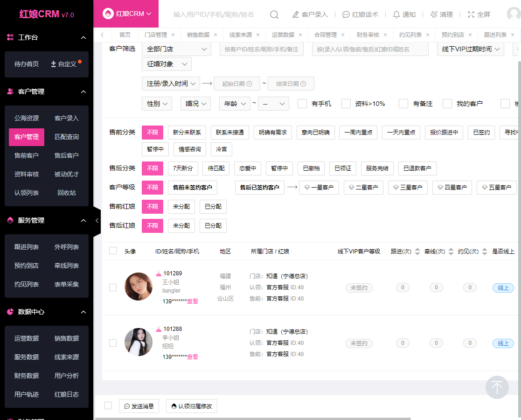The width and height of the screenshot is (521, 420).
Task: Tick the 我的客户 checkbox
Action: click(447, 104)
